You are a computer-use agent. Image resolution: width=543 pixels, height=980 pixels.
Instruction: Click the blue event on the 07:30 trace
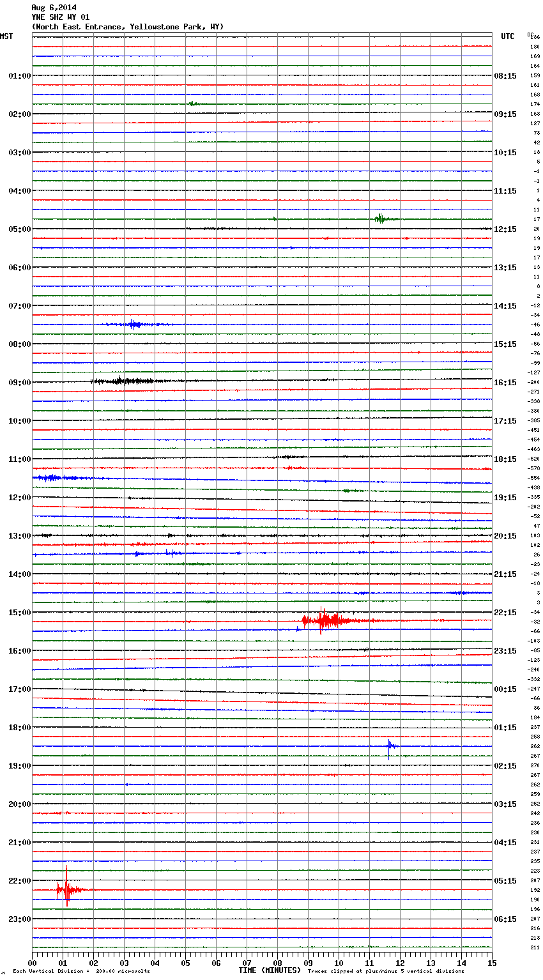coord(133,325)
